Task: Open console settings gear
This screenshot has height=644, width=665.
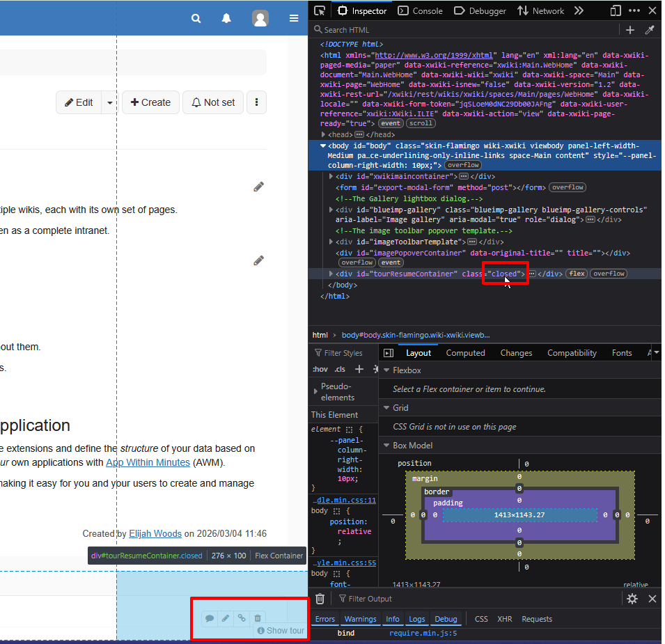Action: click(632, 599)
